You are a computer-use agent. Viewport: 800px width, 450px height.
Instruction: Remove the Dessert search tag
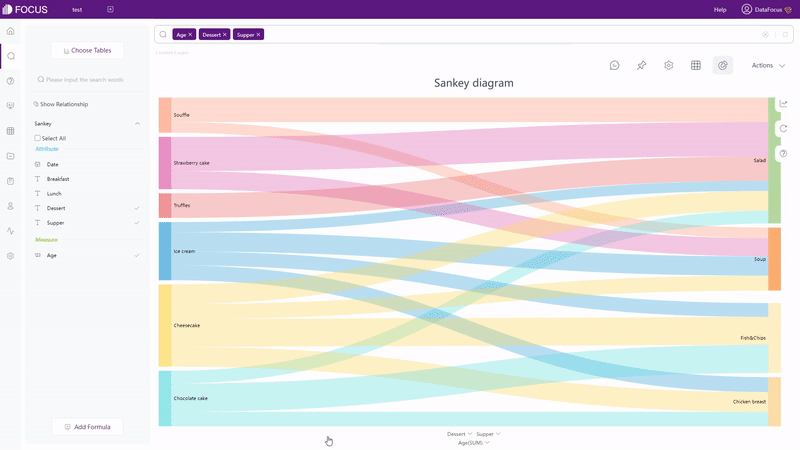224,35
